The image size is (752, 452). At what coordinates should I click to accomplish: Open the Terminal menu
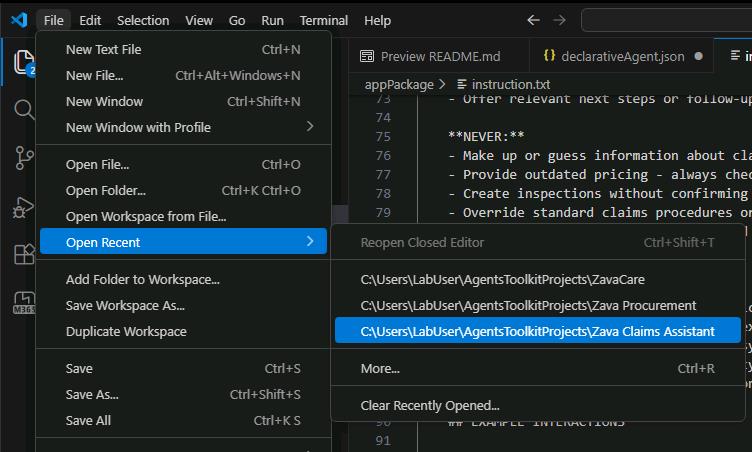pos(324,21)
